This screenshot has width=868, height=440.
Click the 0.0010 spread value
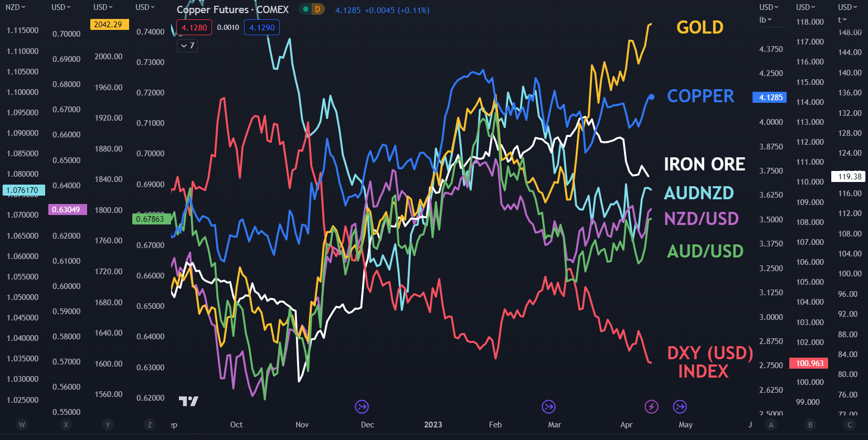point(228,28)
